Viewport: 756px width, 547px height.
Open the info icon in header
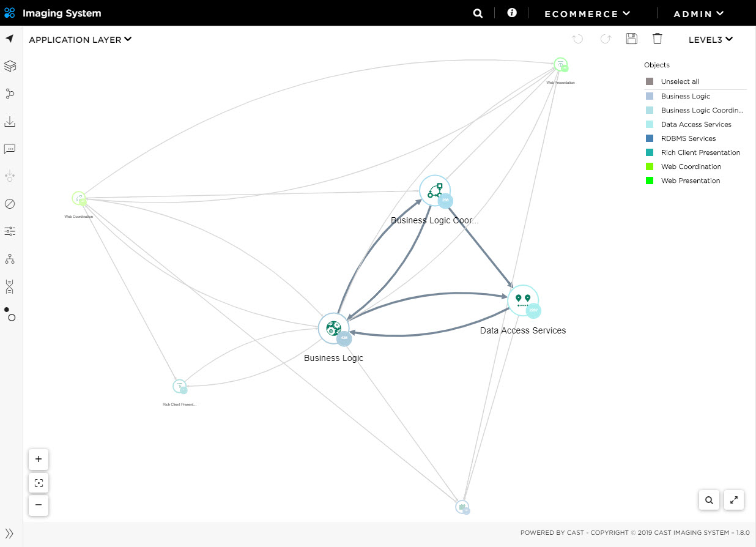coord(512,13)
